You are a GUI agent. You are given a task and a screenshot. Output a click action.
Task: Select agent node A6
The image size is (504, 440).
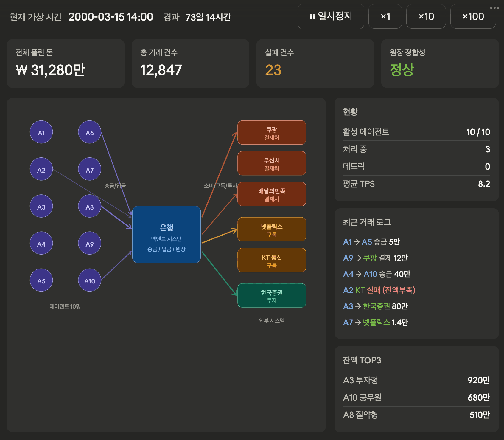(90, 132)
